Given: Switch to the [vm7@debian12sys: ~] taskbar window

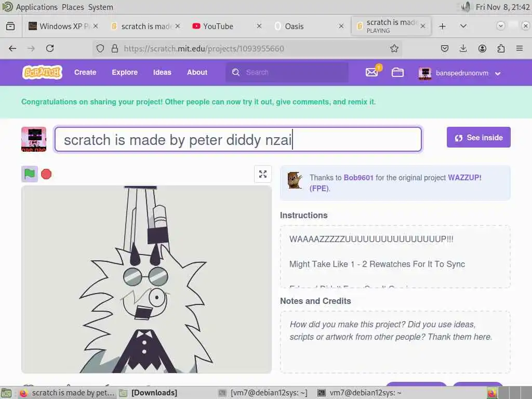Looking at the screenshot, I should click(263, 393).
